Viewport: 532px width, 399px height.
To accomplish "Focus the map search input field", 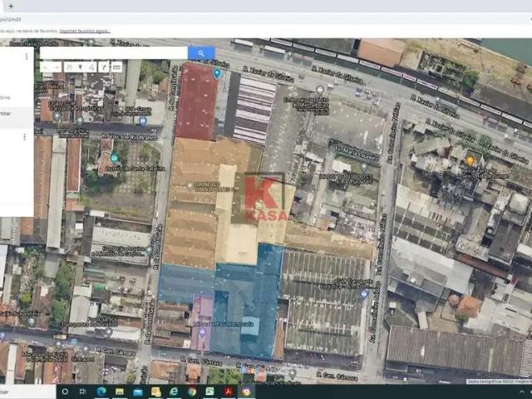I will [x=114, y=53].
